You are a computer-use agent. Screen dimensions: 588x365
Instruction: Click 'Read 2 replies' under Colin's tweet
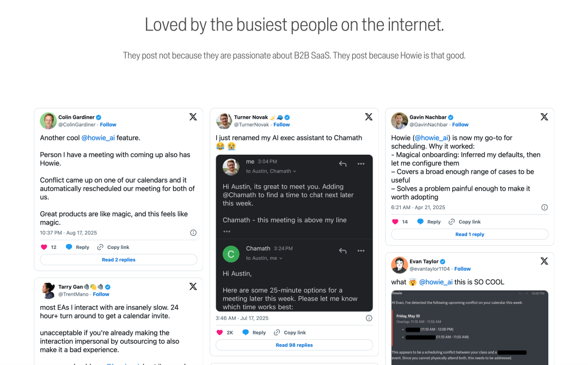[x=118, y=260]
